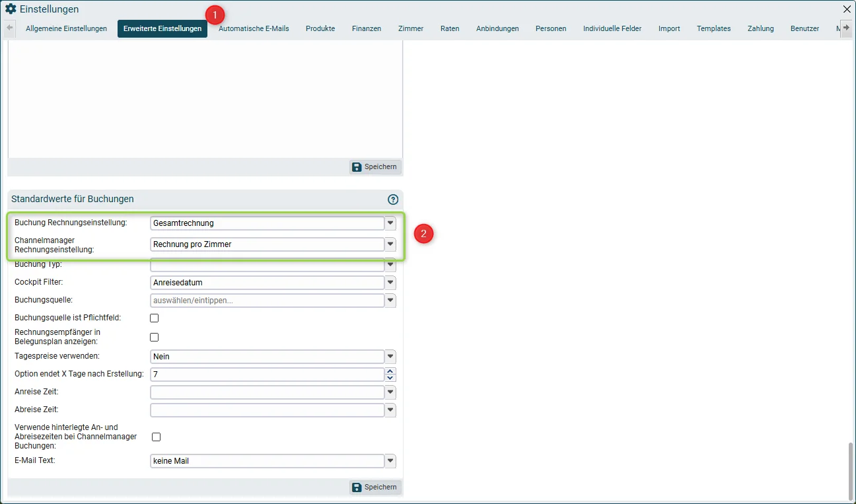Show more tabs using the right arrow

click(x=846, y=28)
